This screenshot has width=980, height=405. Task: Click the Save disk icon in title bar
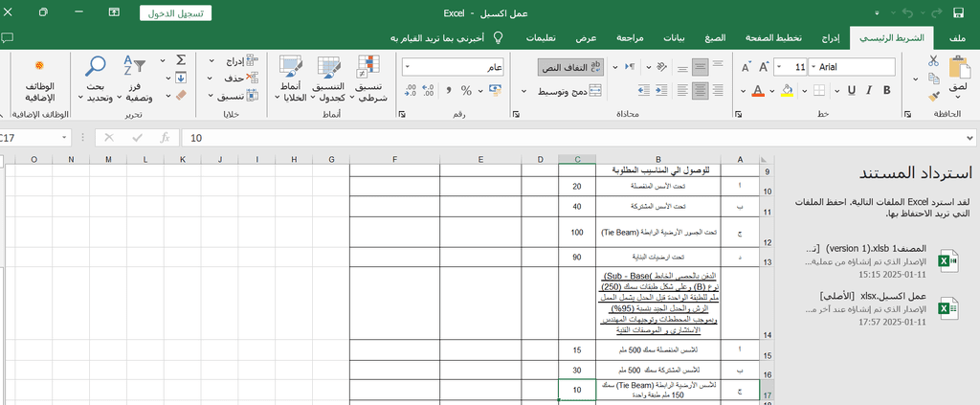[x=957, y=13]
